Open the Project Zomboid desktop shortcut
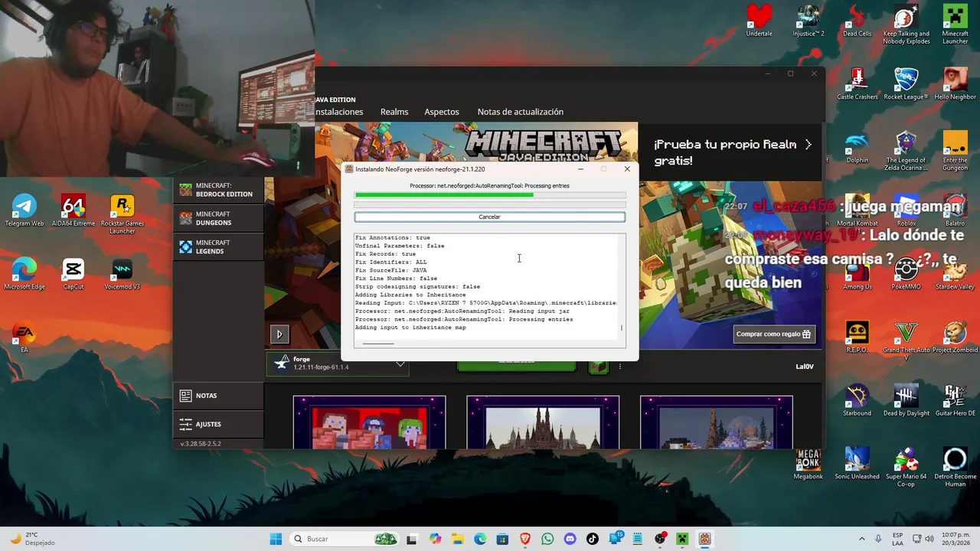This screenshot has height=551, width=980. 955,337
